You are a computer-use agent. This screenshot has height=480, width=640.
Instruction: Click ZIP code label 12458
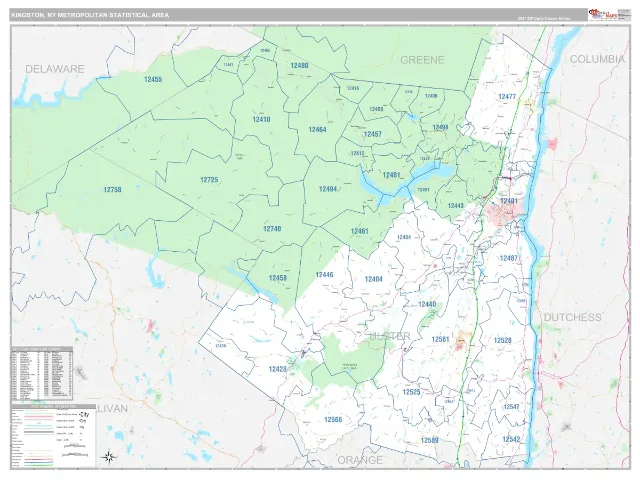(x=278, y=278)
